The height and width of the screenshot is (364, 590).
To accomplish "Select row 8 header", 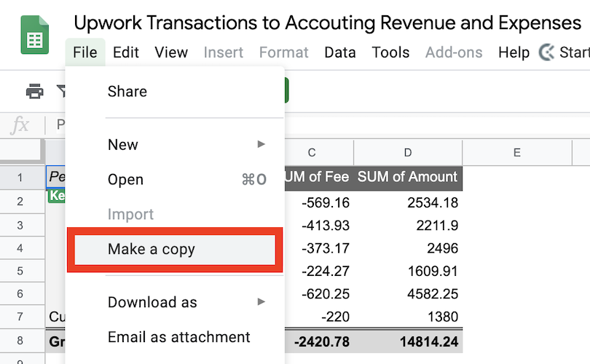I will [20, 341].
